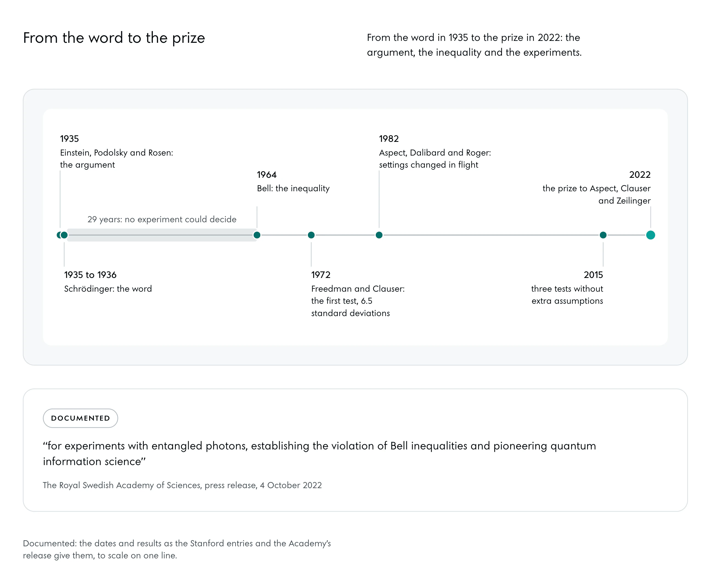Click the 1982 Aspect experiment dot

[x=379, y=235]
